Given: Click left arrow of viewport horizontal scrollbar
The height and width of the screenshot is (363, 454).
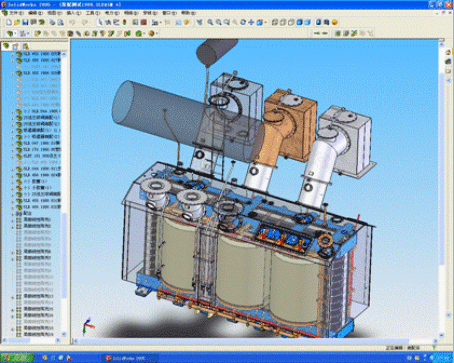Looking at the screenshot, I should pyautogui.click(x=76, y=341).
